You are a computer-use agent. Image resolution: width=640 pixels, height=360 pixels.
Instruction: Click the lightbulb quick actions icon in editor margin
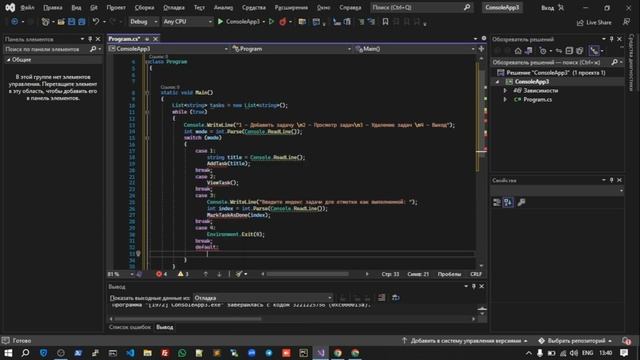[138, 253]
